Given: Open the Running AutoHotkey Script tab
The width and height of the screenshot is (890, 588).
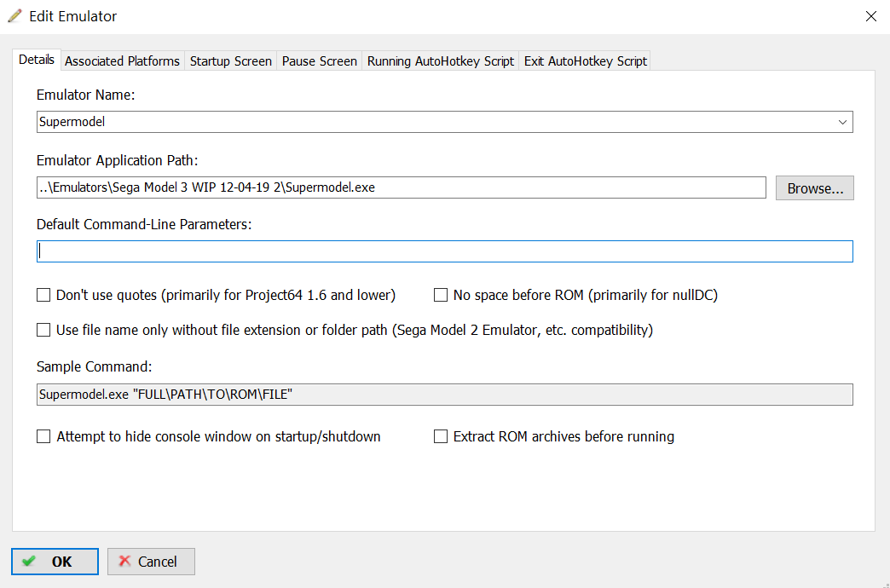Looking at the screenshot, I should tap(441, 61).
